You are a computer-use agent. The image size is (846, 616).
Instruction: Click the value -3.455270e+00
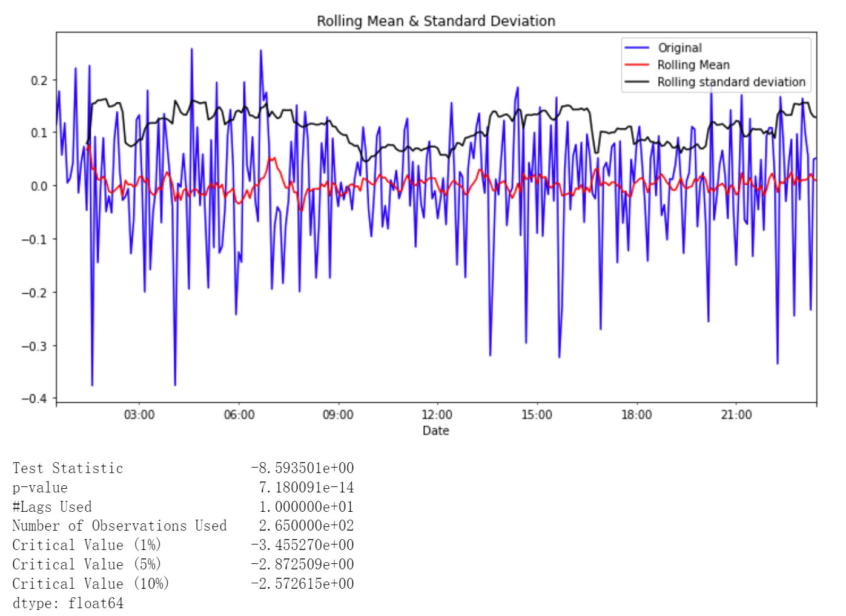click(303, 545)
